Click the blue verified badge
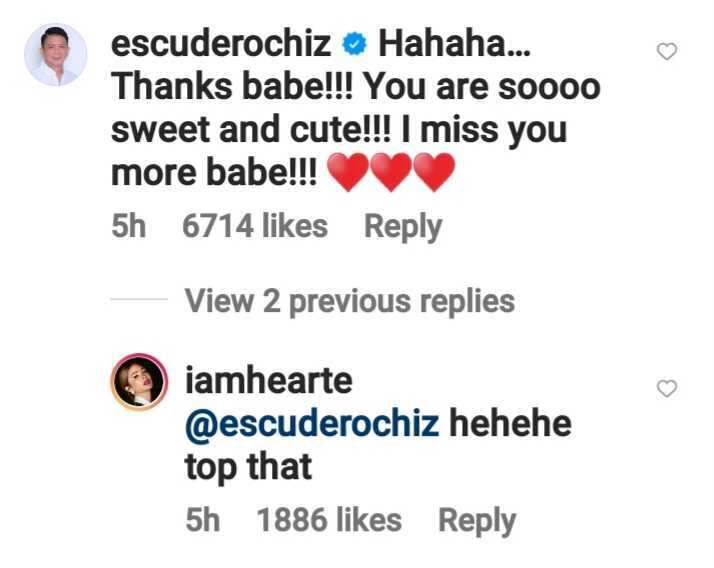This screenshot has width=714, height=568. pos(354,45)
